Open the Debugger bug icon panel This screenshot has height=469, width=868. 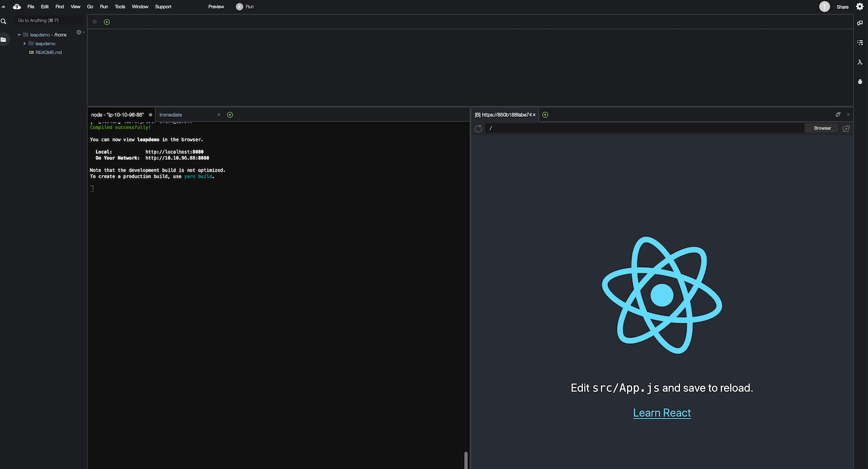(860, 82)
